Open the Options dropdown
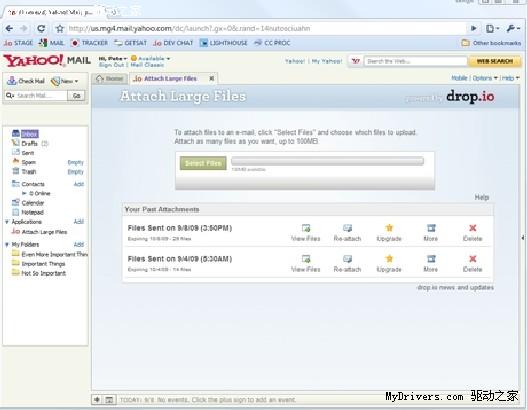The width and height of the screenshot is (527, 410). [485, 78]
